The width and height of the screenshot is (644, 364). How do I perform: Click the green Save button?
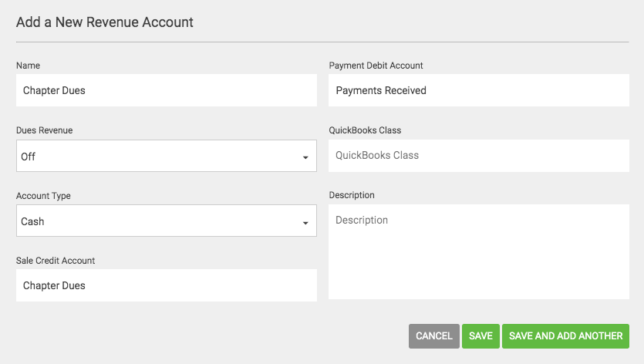(480, 336)
